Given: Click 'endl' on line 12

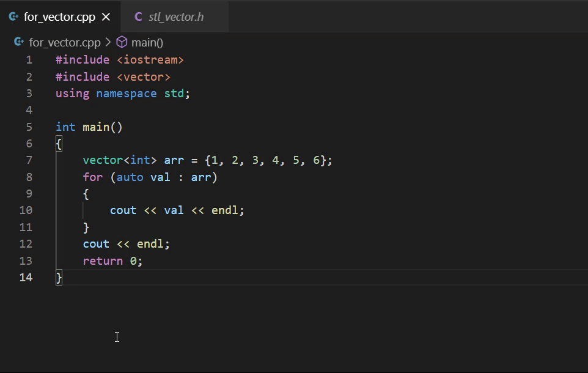Looking at the screenshot, I should click(150, 244).
